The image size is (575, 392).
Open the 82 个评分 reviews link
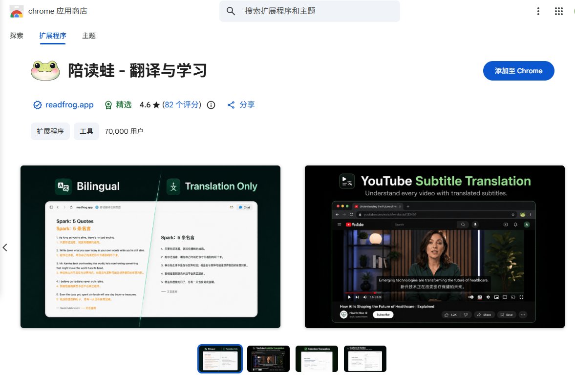[182, 105]
